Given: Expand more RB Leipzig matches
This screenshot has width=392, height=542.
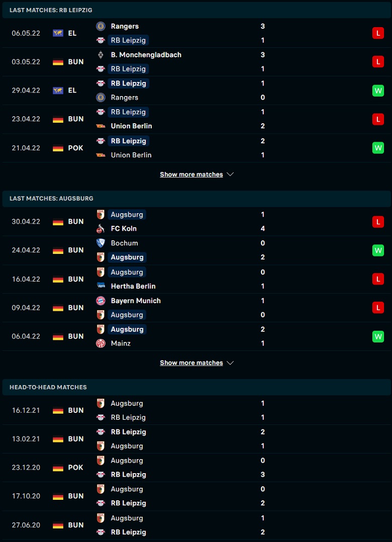Looking at the screenshot, I should pyautogui.click(x=197, y=174).
